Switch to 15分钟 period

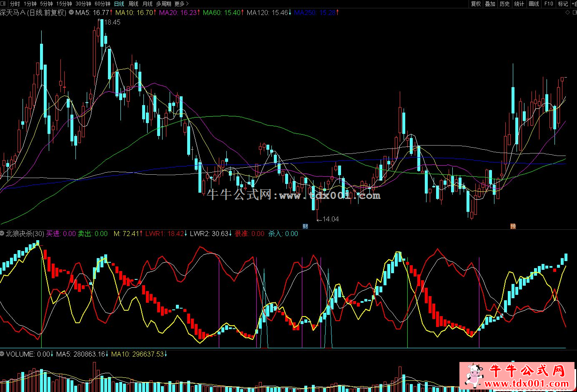coord(64,4)
